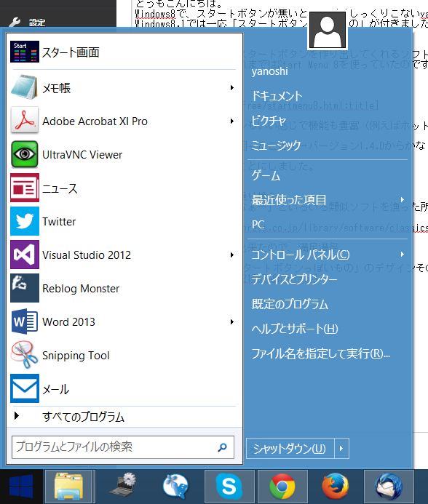Expand 最近使った項目 submenu arrow

click(403, 199)
